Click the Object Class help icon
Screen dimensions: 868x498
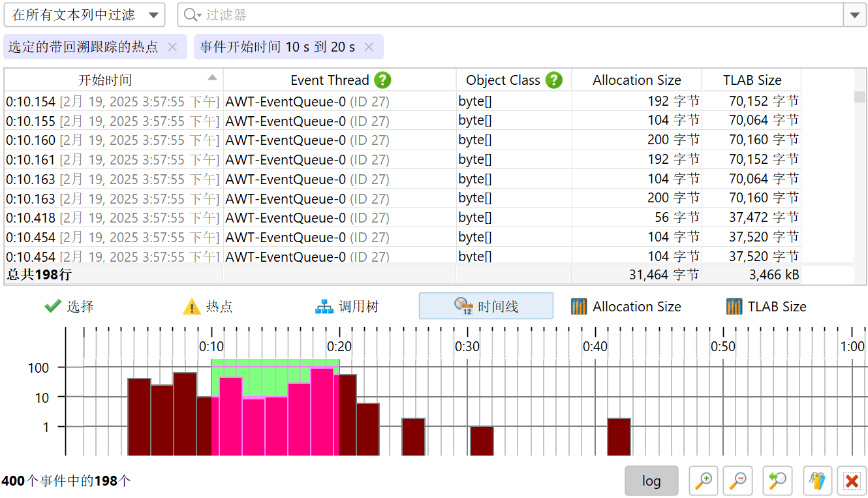[x=554, y=80]
